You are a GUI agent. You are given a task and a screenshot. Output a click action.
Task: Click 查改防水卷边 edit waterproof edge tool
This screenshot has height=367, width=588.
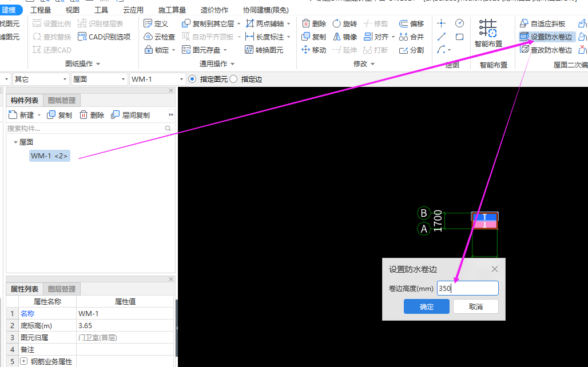[546, 50]
